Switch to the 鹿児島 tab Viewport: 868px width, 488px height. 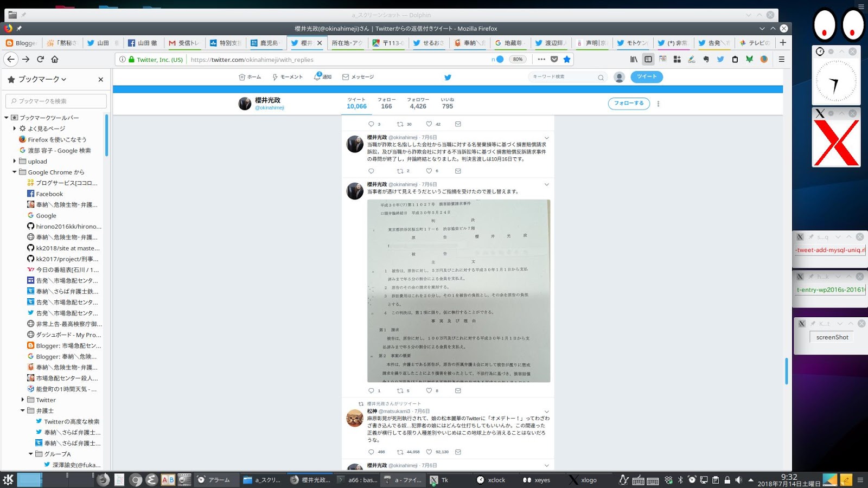pos(266,43)
